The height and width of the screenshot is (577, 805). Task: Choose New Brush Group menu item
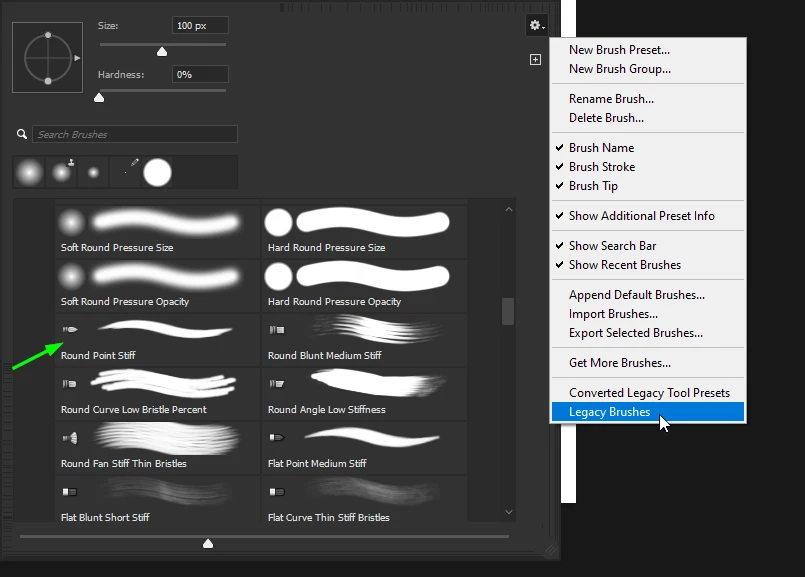[x=648, y=69]
